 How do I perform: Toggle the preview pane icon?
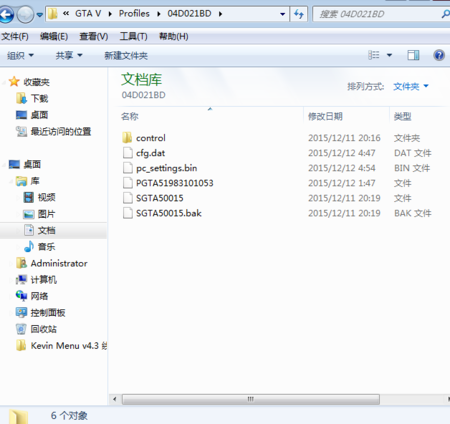click(413, 55)
